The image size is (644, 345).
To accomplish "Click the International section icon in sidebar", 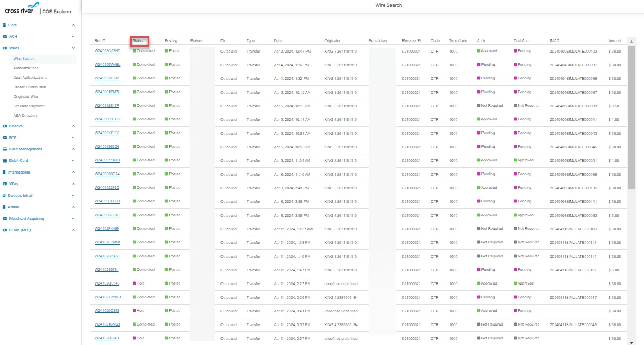I will 4,172.
